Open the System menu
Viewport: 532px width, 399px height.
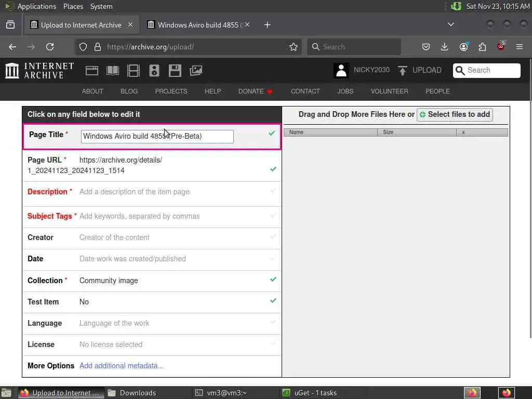pos(101,6)
